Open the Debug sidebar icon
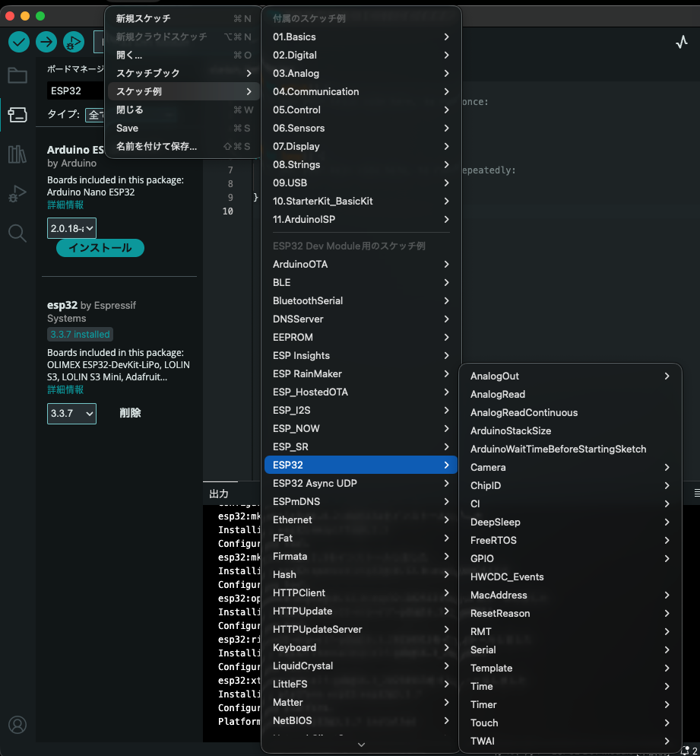The image size is (700, 756). pos(17,195)
